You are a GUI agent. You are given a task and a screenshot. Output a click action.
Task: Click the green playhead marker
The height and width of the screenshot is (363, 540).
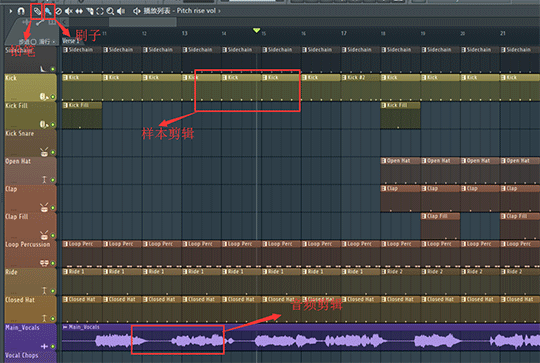point(256,31)
